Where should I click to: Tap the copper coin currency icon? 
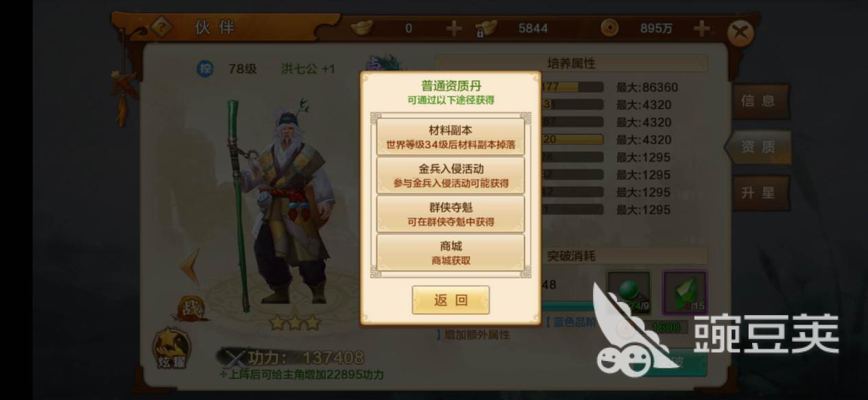tap(609, 28)
